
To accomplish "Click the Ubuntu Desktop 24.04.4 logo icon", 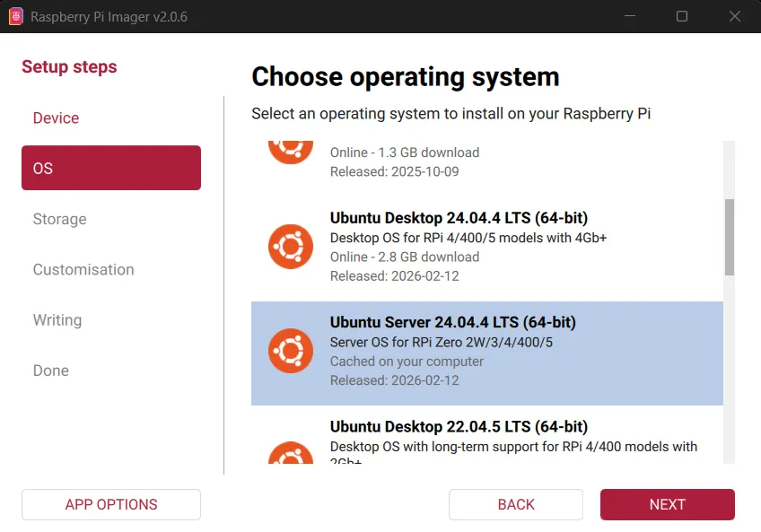I will 291,247.
